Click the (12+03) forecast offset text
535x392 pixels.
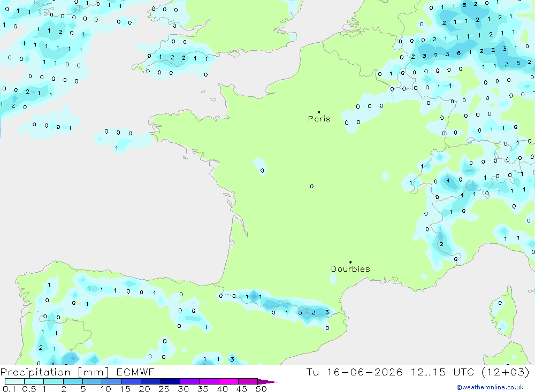[506, 372]
